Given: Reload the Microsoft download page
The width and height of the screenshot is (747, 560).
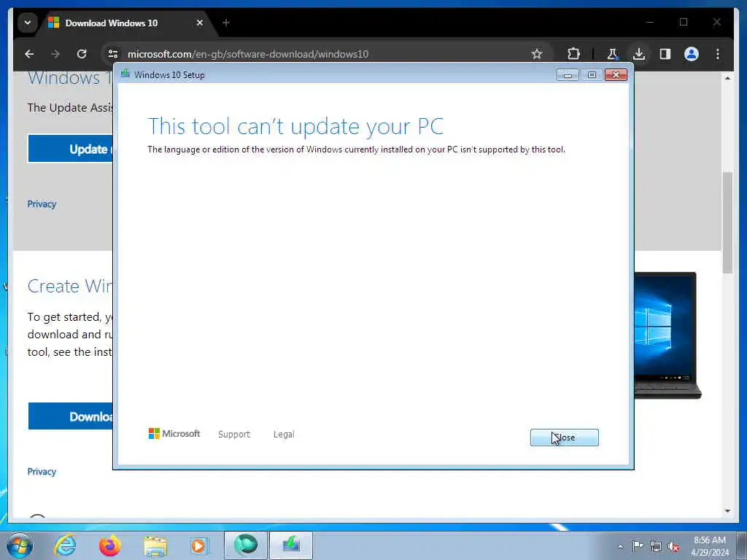Looking at the screenshot, I should (82, 54).
